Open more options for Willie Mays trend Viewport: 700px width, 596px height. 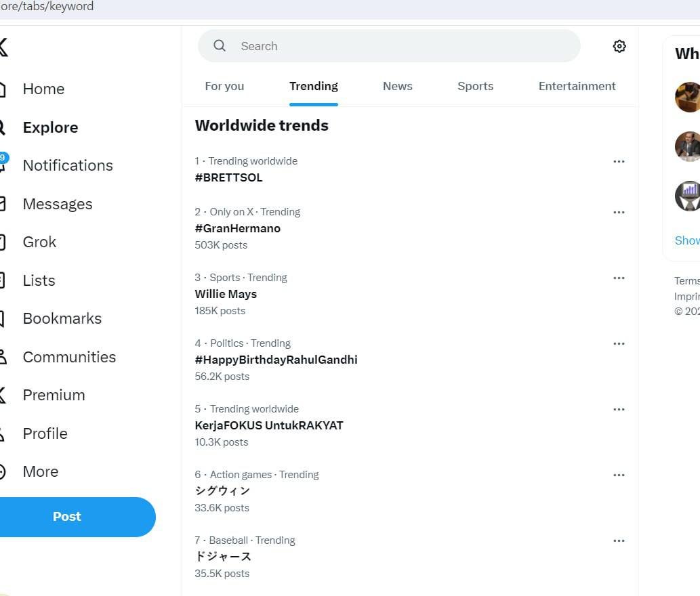(x=619, y=278)
